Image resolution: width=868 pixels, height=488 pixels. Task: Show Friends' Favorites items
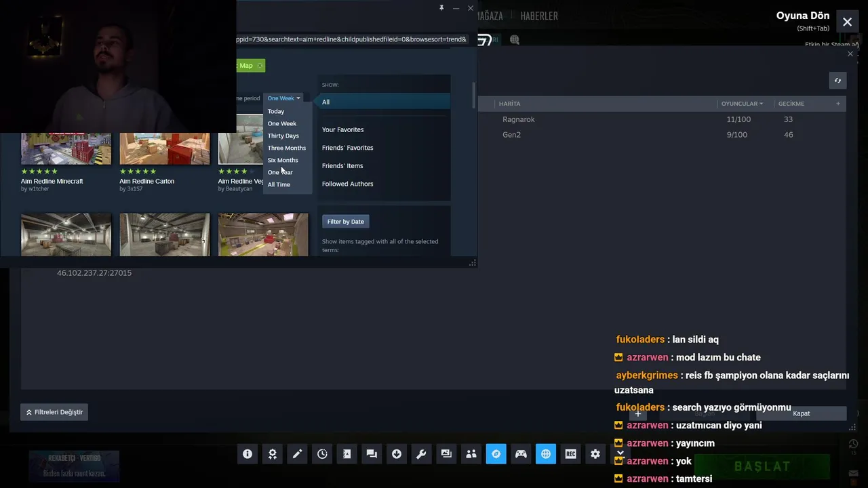347,148
